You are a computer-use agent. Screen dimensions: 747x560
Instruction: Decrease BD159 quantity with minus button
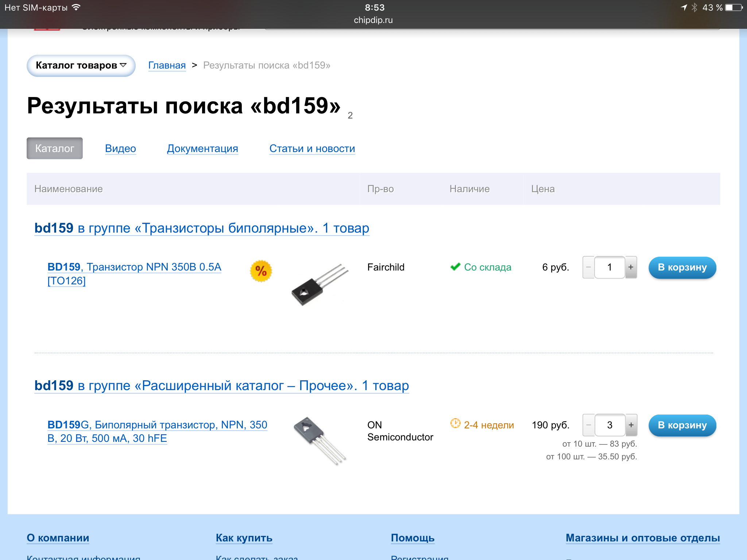pyautogui.click(x=588, y=267)
